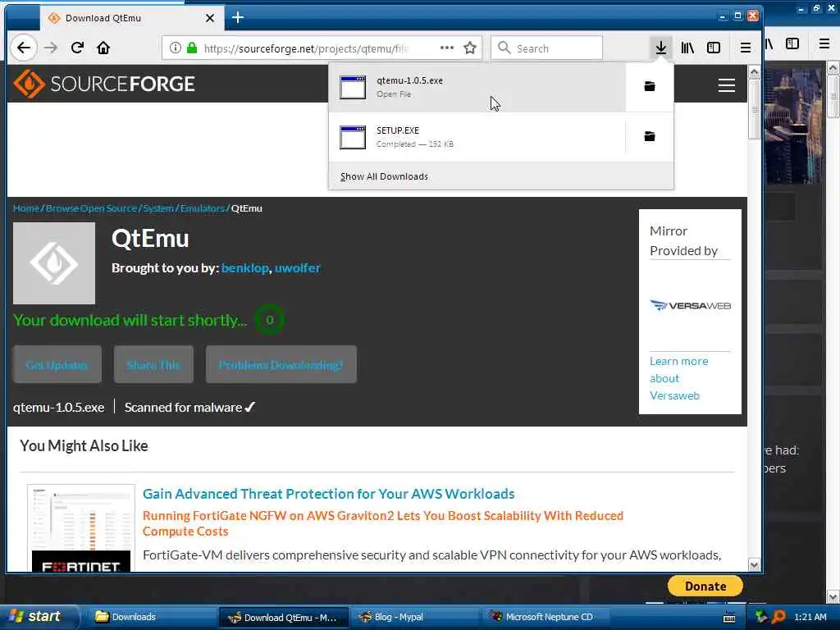840x630 pixels.
Task: Click Show All Downloads
Action: pos(384,176)
